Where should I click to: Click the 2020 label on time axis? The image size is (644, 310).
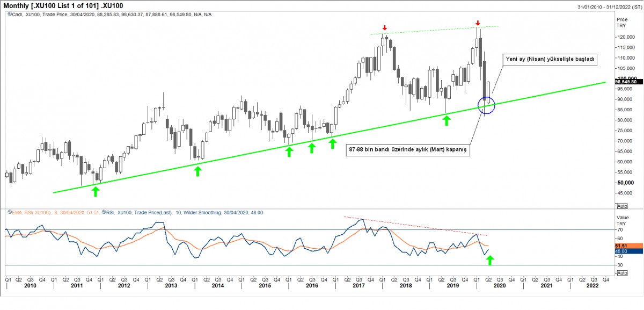(x=499, y=286)
